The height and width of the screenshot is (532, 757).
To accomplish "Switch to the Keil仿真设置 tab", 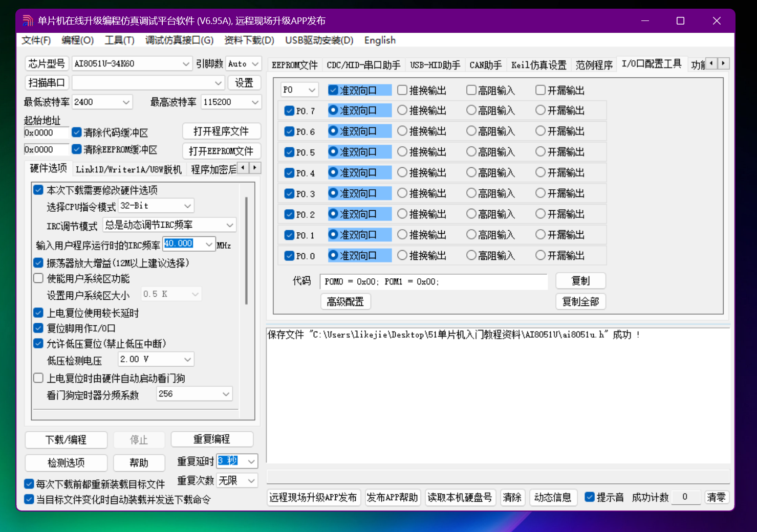I will tap(539, 65).
